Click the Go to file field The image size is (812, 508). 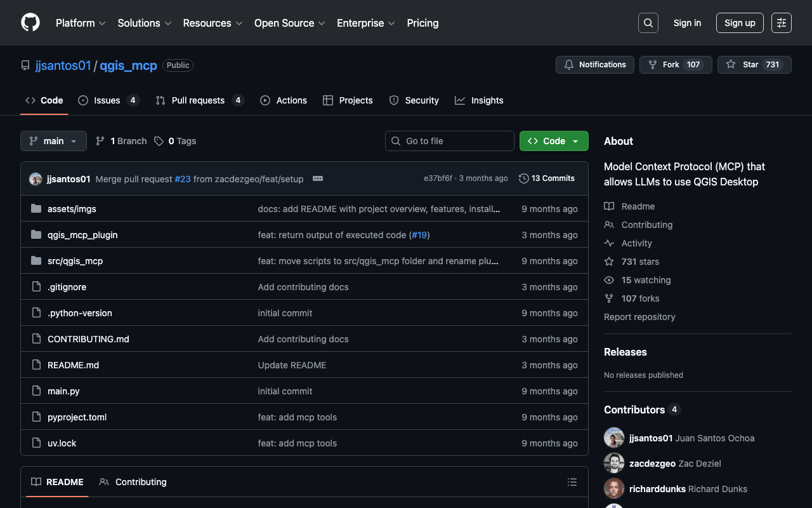449,141
